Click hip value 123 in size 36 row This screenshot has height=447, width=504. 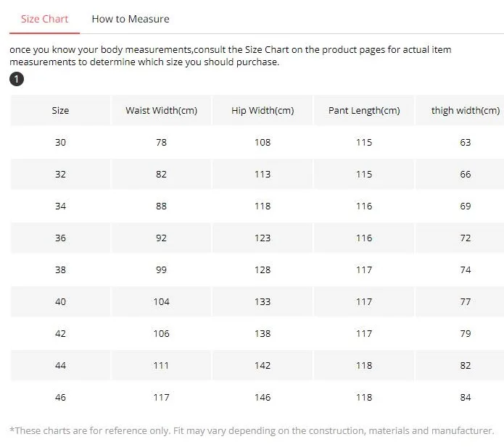click(263, 238)
